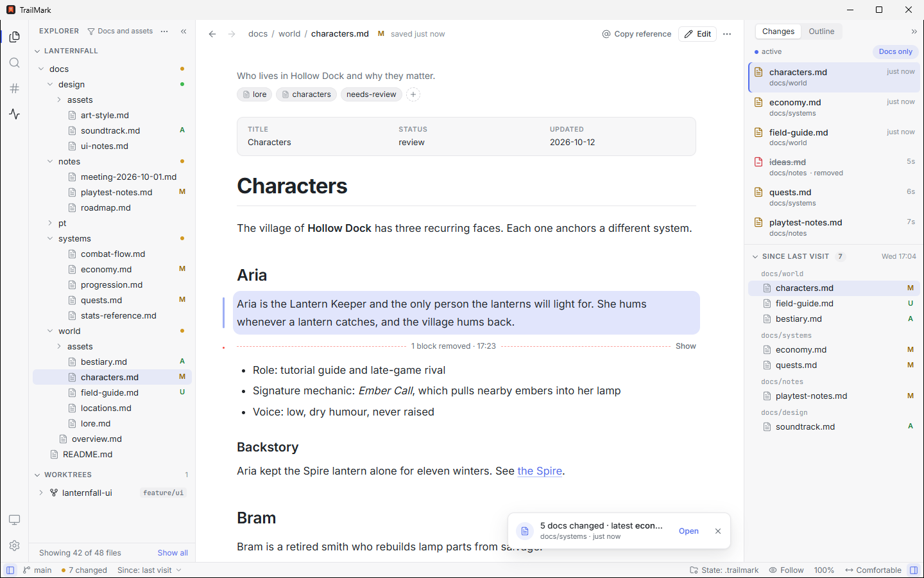This screenshot has height=578, width=924.
Task: Show the removed block
Action: point(685,346)
